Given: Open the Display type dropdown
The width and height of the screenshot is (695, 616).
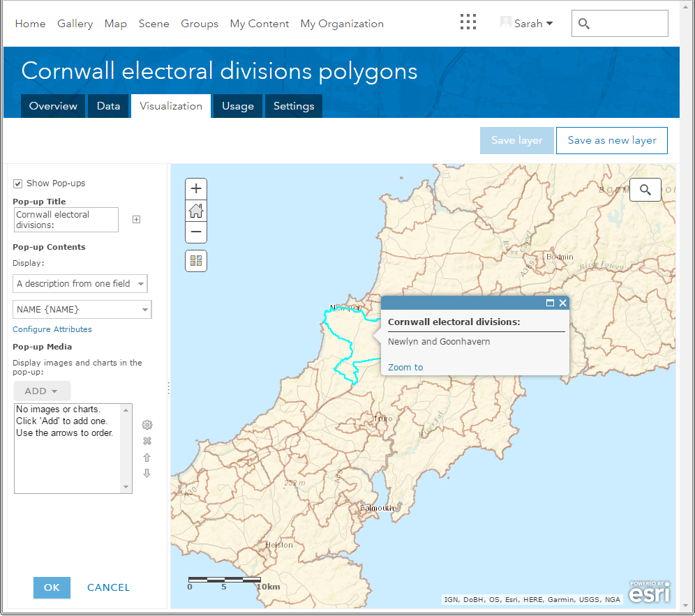Looking at the screenshot, I should click(x=80, y=284).
